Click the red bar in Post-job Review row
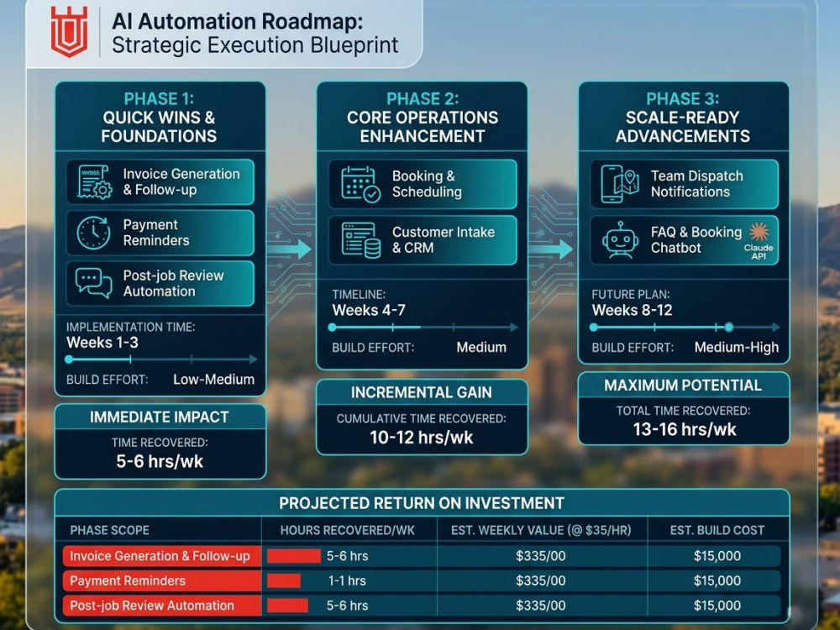Screen dimensions: 840x630 (x=287, y=606)
